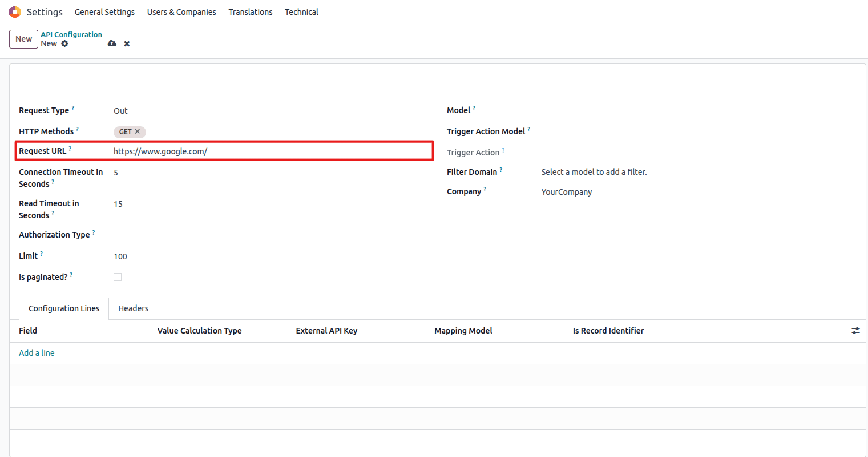Switch to the Headers tab
The height and width of the screenshot is (457, 868).
[133, 308]
